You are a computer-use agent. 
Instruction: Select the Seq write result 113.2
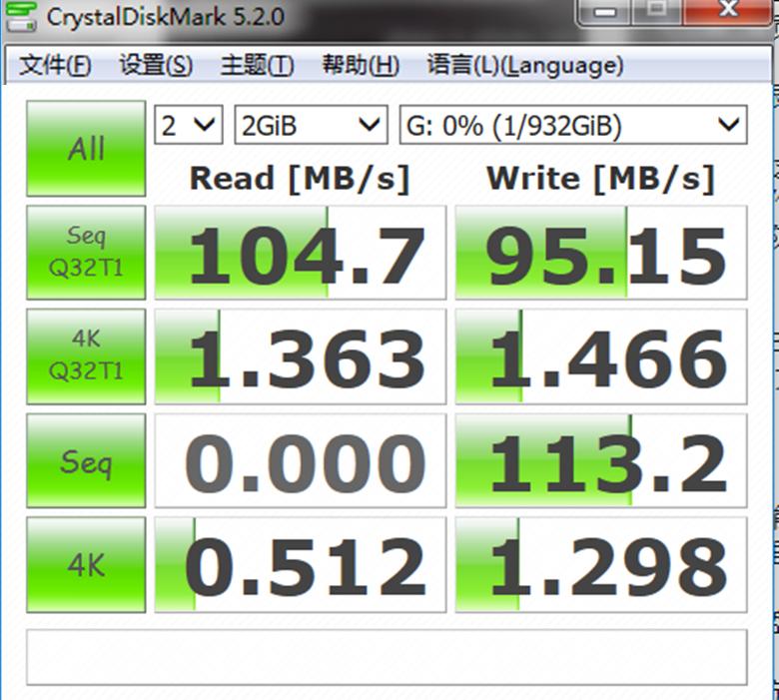(601, 460)
